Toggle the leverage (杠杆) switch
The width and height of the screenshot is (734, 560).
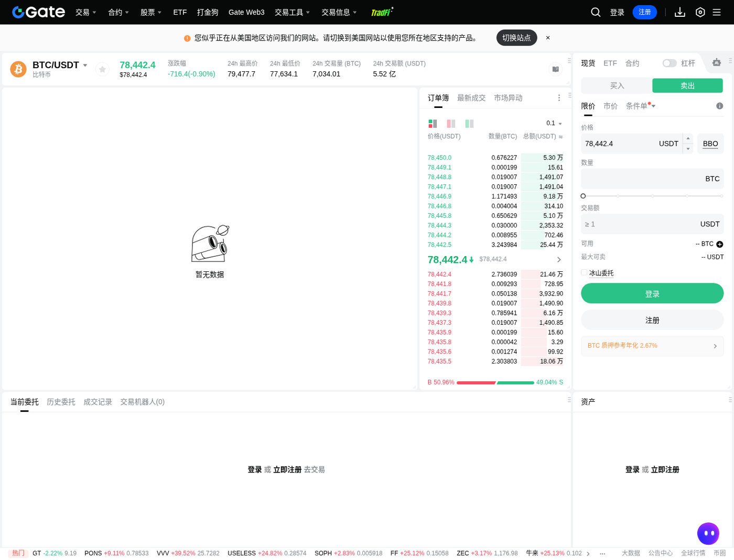tap(670, 63)
